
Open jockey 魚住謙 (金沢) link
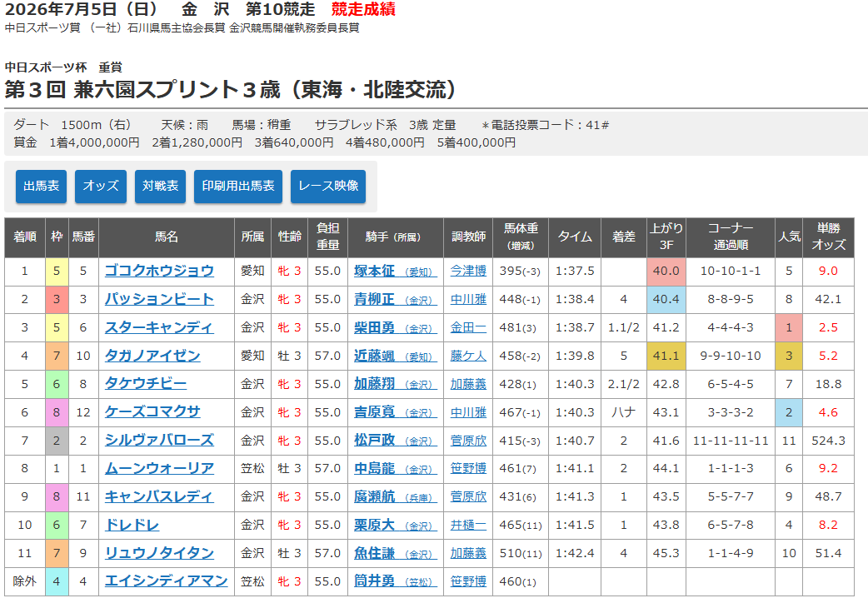pyautogui.click(x=395, y=553)
